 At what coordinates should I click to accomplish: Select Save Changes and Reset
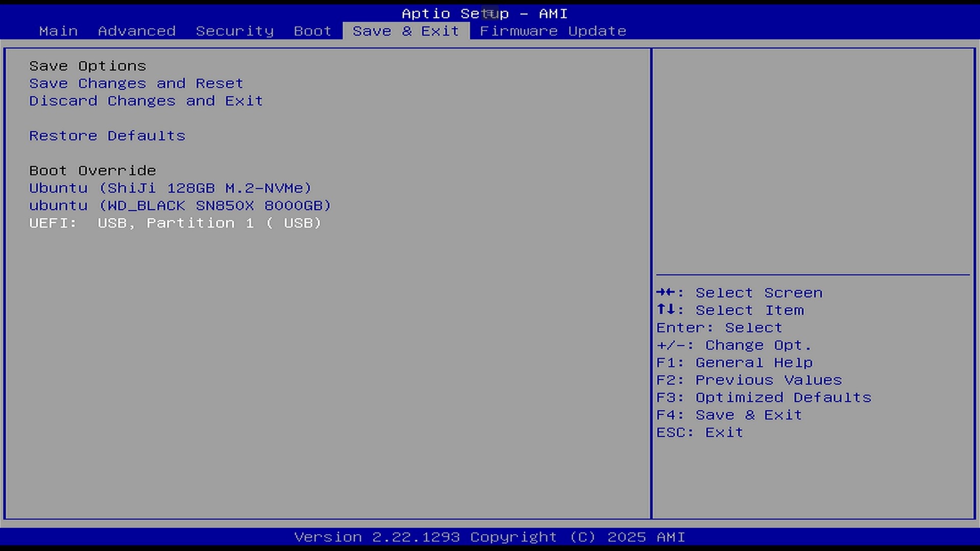136,84
